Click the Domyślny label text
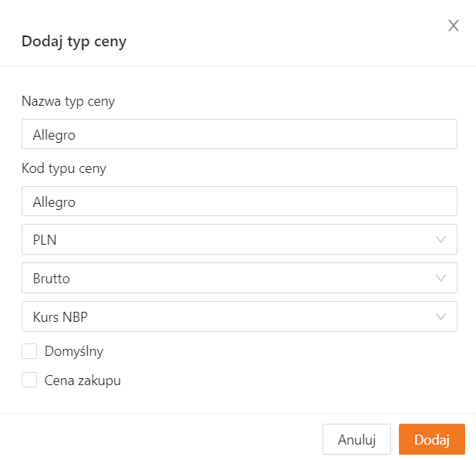This screenshot has width=476, height=460. (74, 351)
